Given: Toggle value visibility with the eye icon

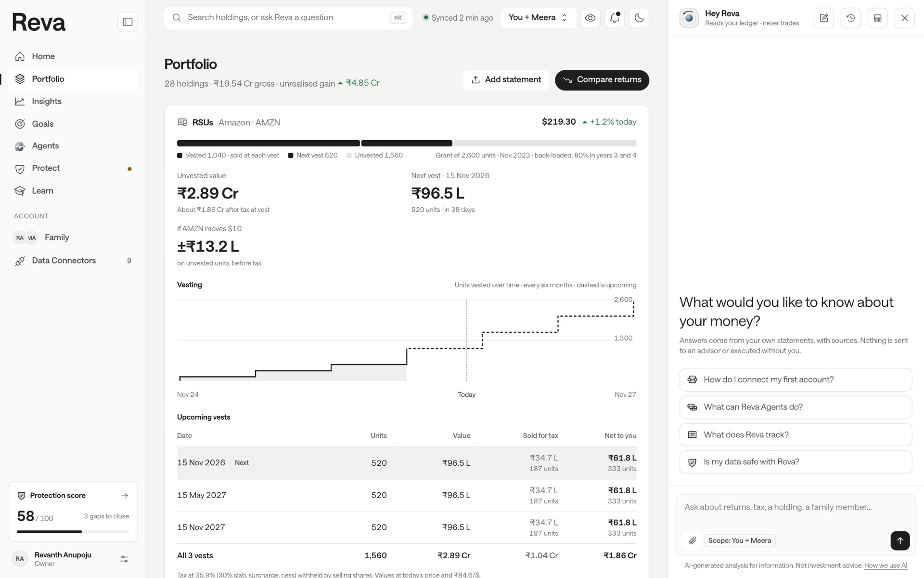Looking at the screenshot, I should click(590, 18).
